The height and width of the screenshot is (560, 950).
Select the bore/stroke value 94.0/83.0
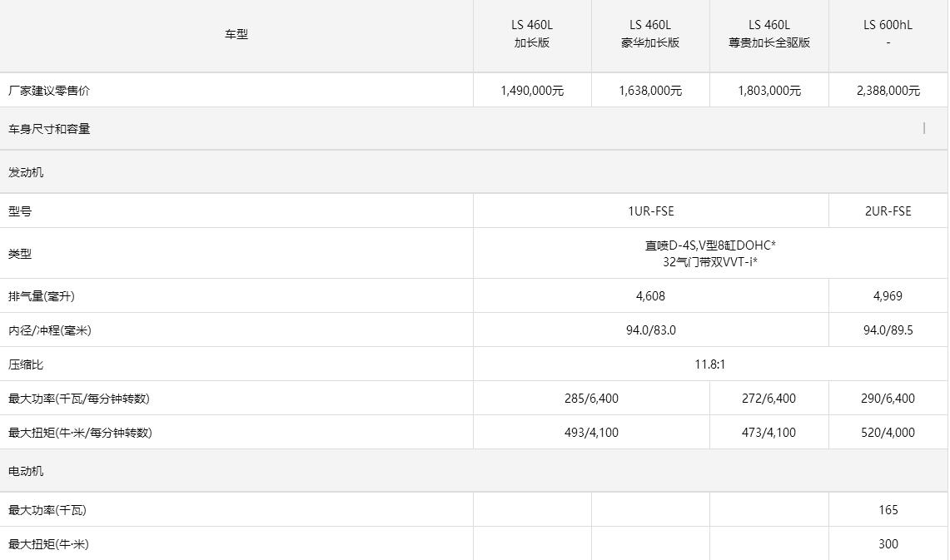tap(651, 330)
